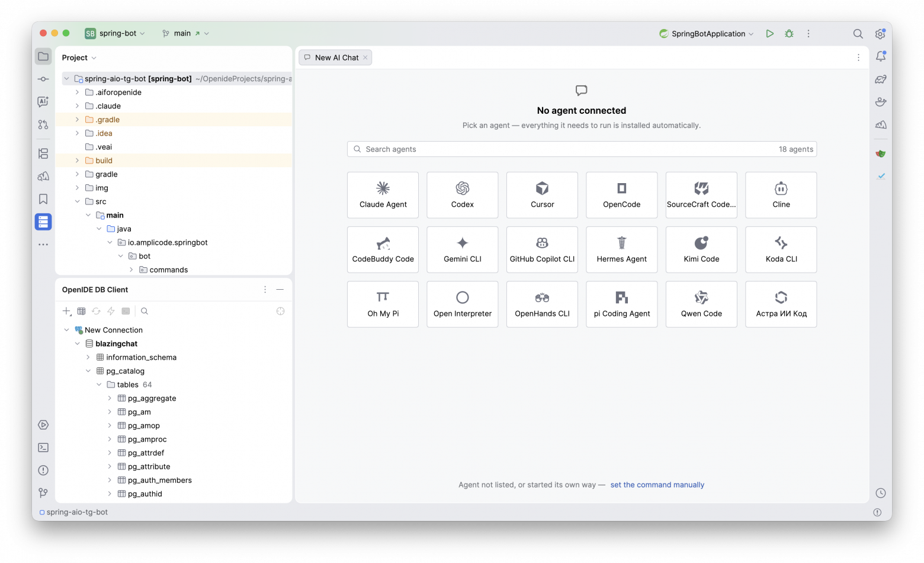The width and height of the screenshot is (924, 563).
Task: Start debugging with the bug icon
Action: tap(789, 34)
